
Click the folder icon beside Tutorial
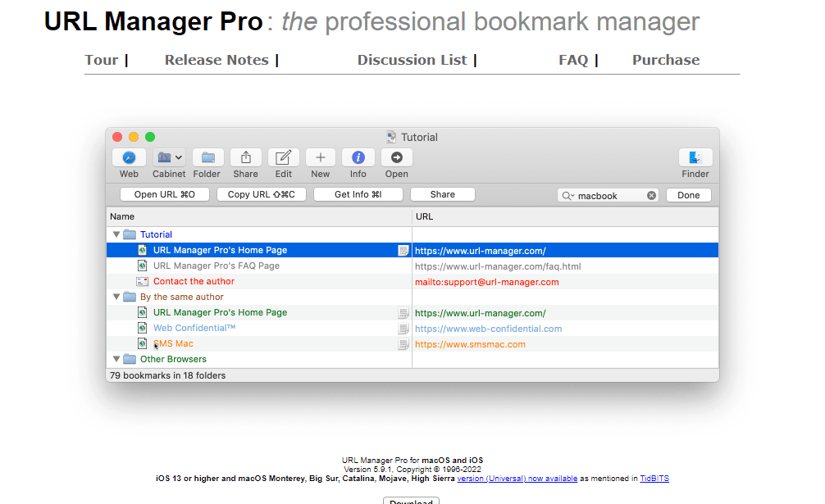(130, 234)
